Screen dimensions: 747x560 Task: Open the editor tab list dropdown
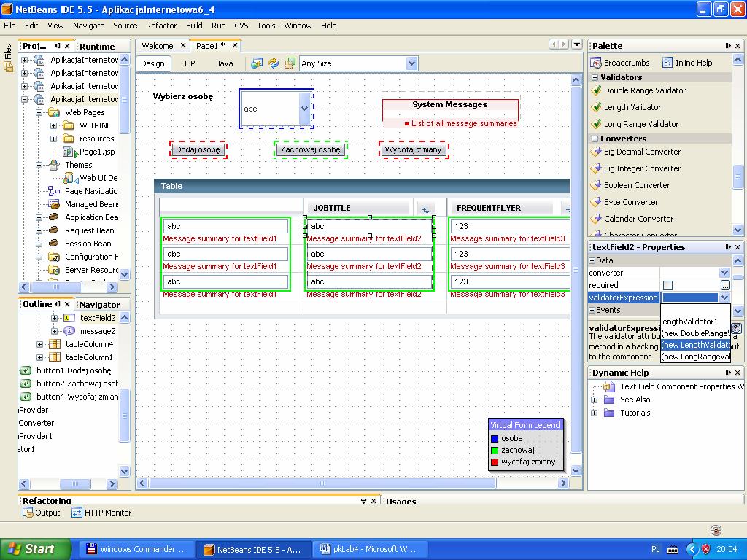pyautogui.click(x=577, y=44)
